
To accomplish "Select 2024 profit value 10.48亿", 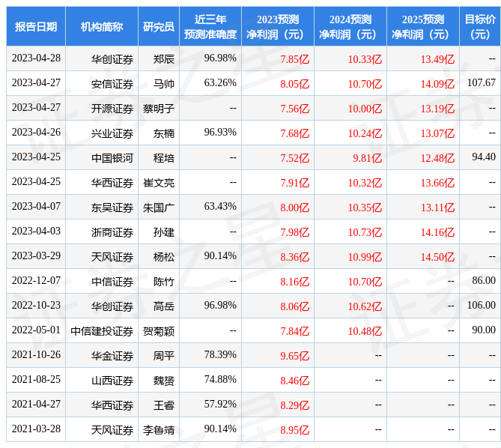I will click(365, 331).
